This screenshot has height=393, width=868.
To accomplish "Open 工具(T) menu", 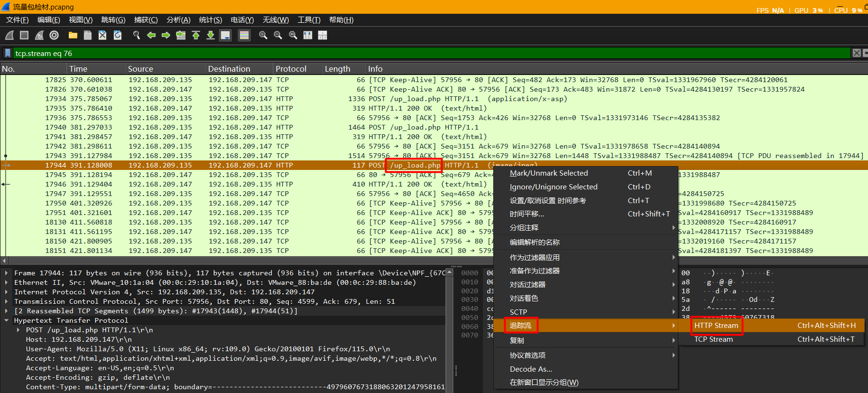I will [309, 20].
